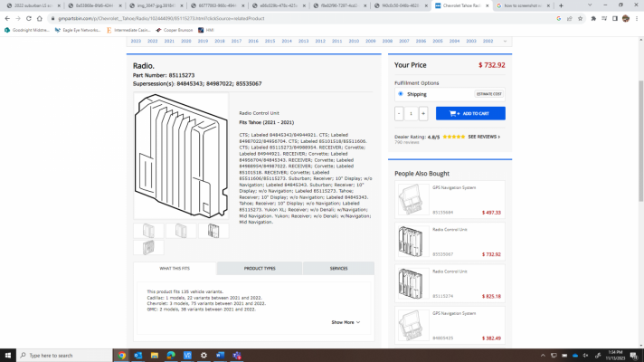644x362 pixels.
Task: Select model year 2015
Action: click(270, 41)
